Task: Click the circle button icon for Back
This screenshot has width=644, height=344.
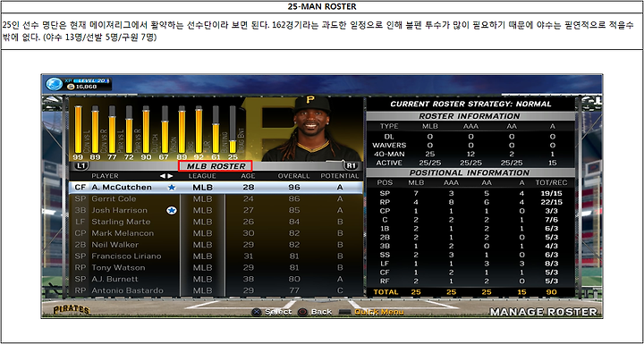Action: coord(302,312)
